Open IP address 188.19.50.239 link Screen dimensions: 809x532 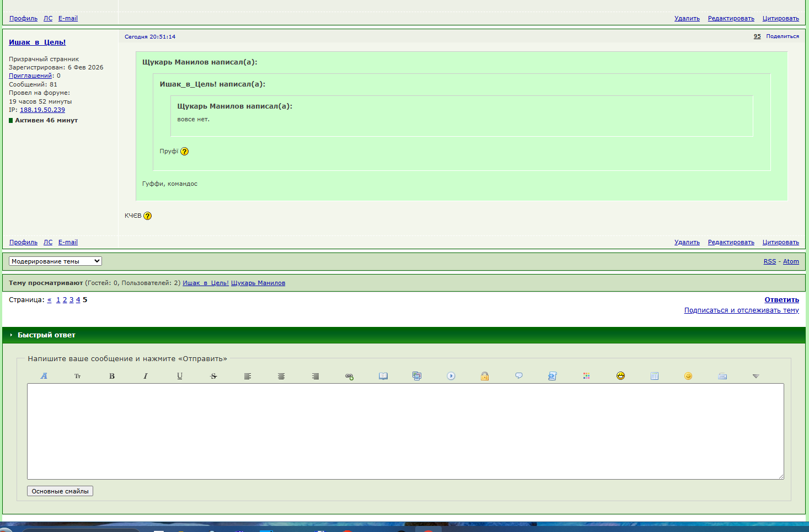tap(42, 110)
